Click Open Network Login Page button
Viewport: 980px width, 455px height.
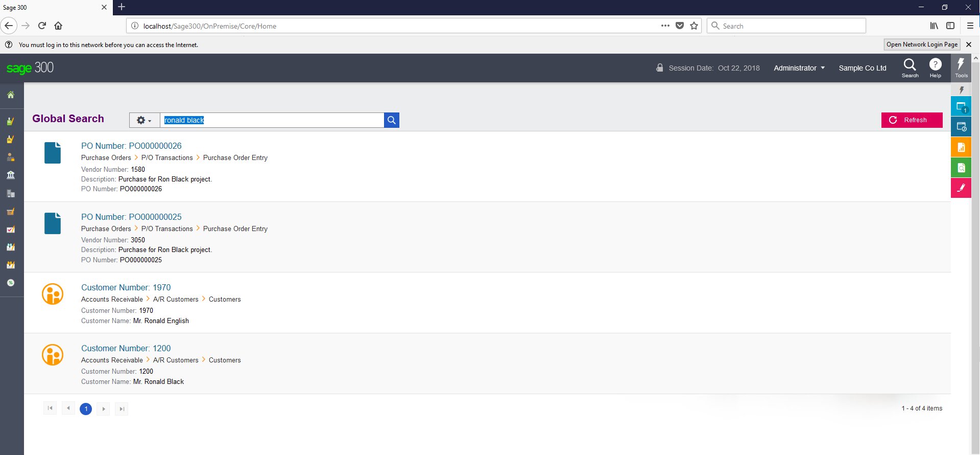pyautogui.click(x=922, y=44)
